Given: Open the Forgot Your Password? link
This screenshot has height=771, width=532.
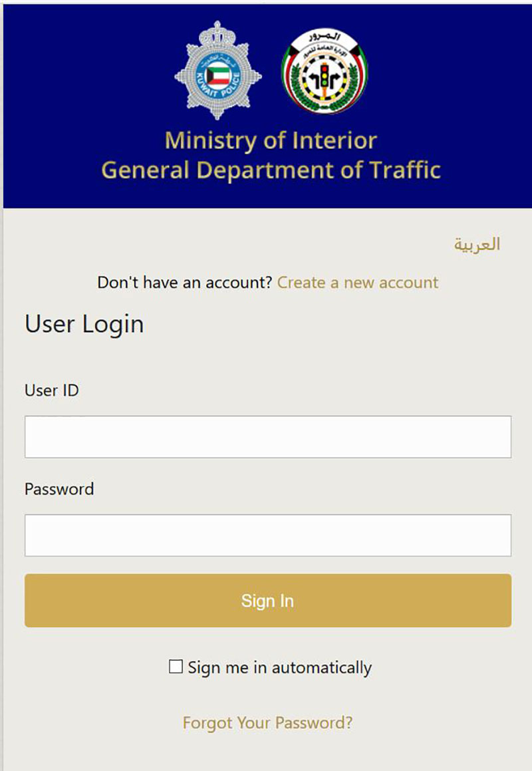Looking at the screenshot, I should click(x=267, y=723).
